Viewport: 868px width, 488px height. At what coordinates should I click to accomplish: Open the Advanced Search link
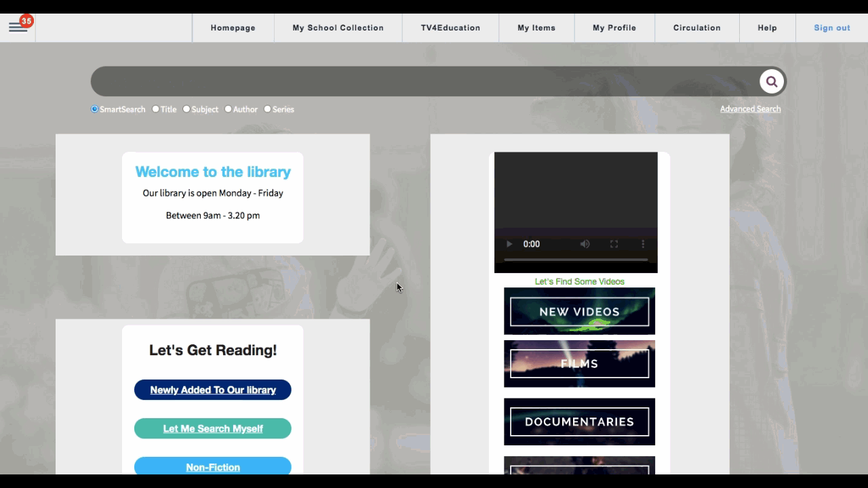tap(751, 109)
